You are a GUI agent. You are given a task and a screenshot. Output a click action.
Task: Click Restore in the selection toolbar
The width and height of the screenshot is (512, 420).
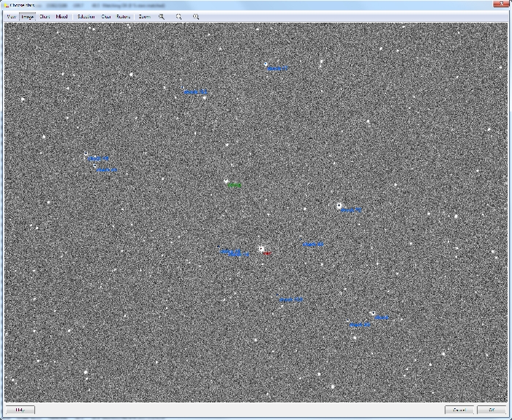[124, 17]
